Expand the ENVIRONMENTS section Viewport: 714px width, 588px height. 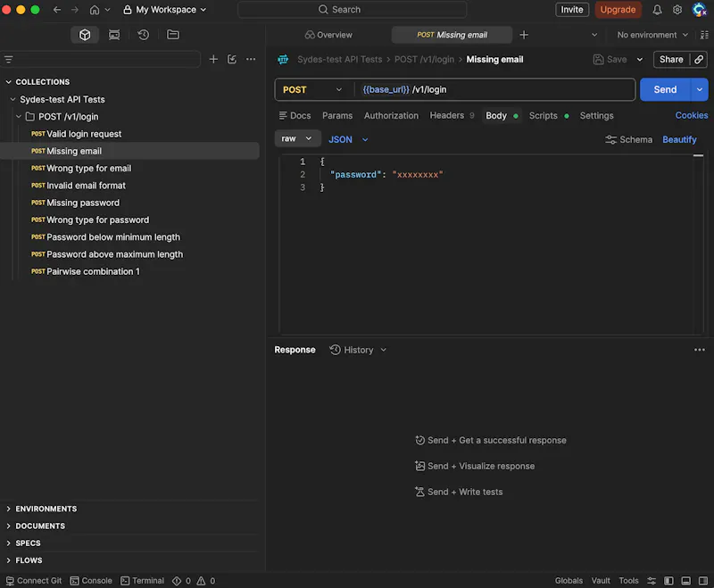[x=9, y=509]
